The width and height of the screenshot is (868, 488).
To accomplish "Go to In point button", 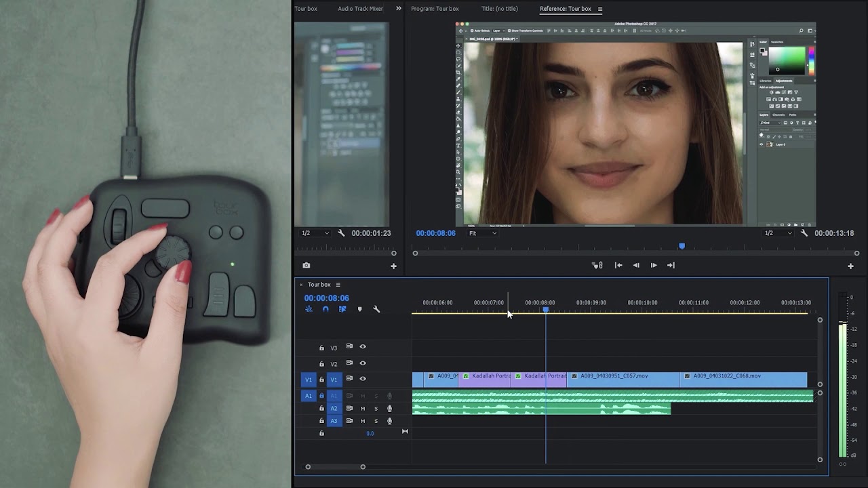I will [618, 266].
